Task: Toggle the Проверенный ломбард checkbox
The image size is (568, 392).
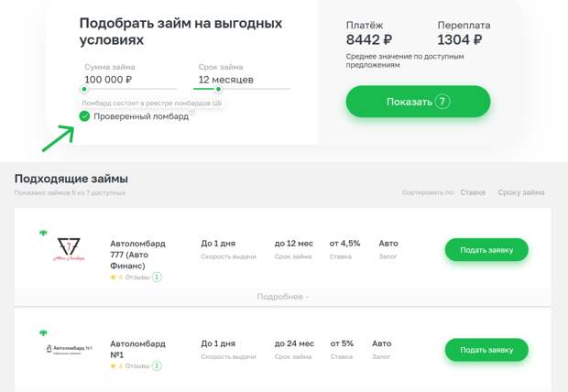Action: pos(84,116)
